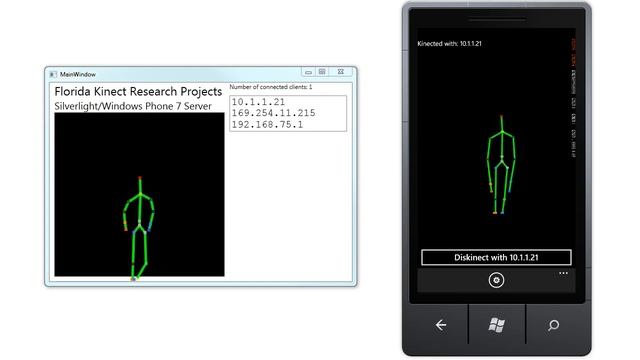The image size is (640, 360).
Task: Tap the phone Back arrow button
Action: pyautogui.click(x=440, y=325)
